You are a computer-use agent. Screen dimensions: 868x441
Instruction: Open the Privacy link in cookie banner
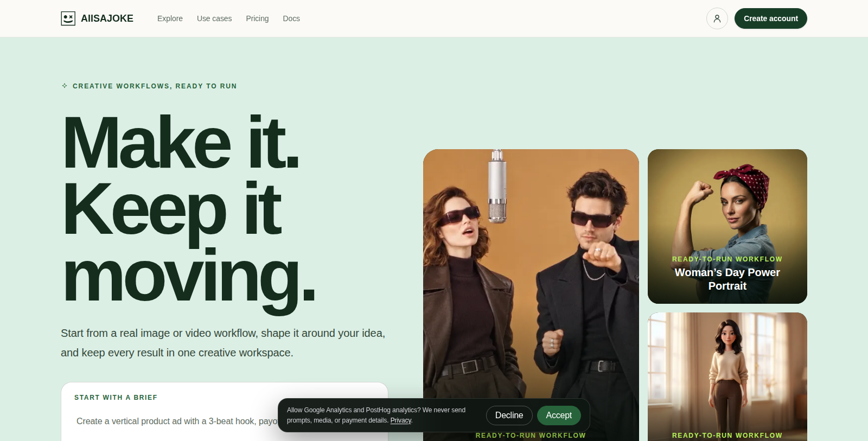(401, 420)
